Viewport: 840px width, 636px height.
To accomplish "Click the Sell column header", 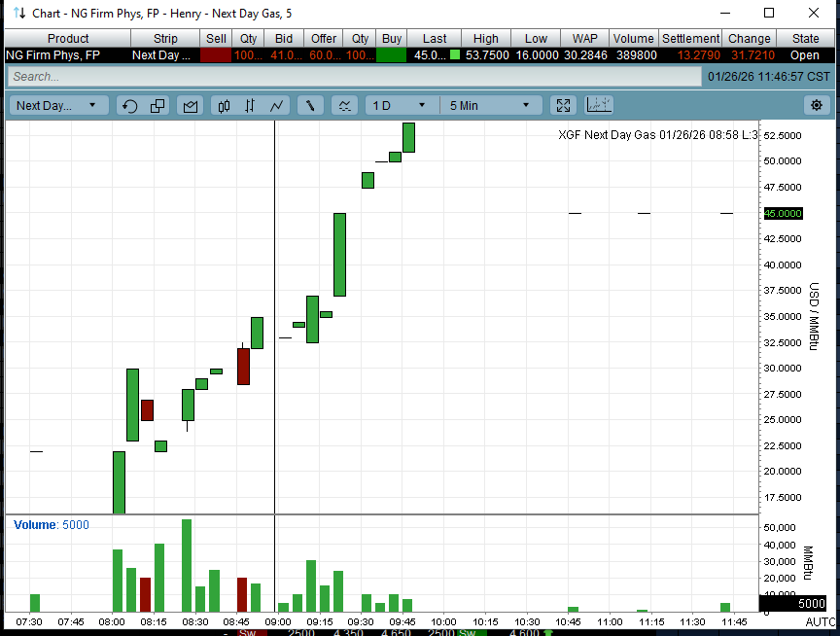I will pyautogui.click(x=216, y=39).
